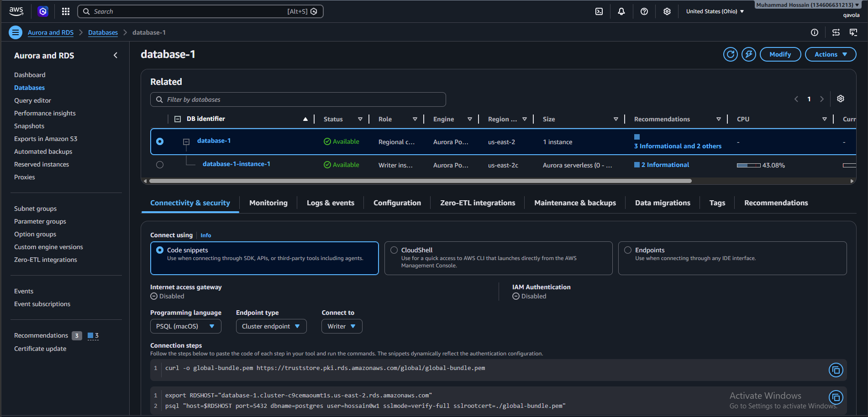Sort by DB identifier ascending arrow
Viewport: 868px width, 417px height.
point(305,119)
